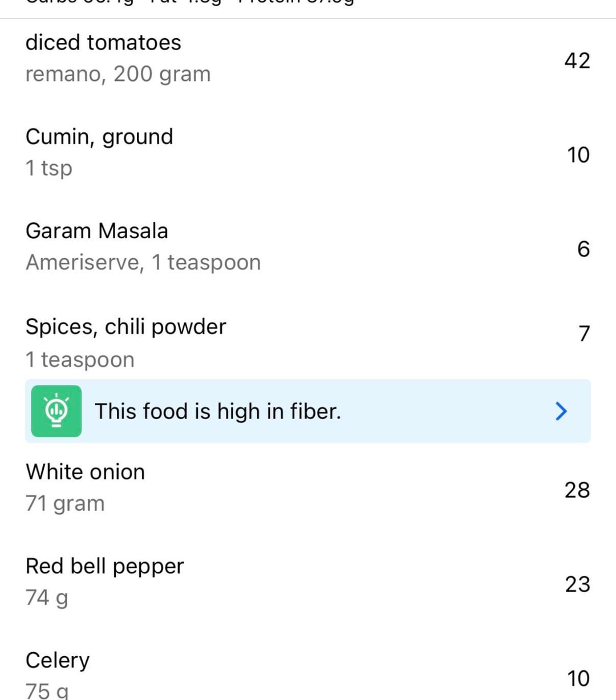Select the "Ameriserve, 1 teaspoon" serving text
This screenshot has height=700, width=616.
(x=143, y=262)
